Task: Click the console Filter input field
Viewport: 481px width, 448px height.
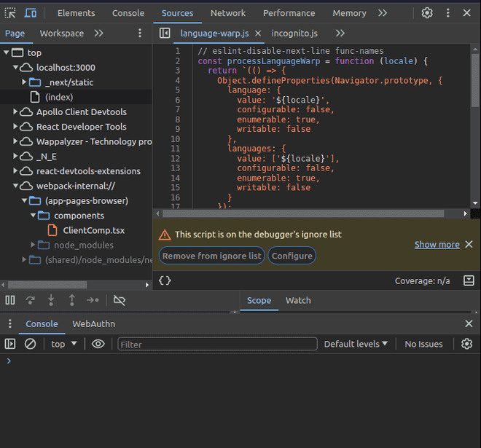Action: [217, 344]
